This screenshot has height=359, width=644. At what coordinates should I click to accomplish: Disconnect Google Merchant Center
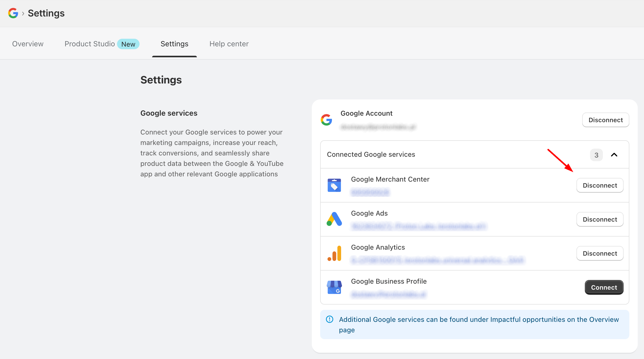[x=600, y=185]
